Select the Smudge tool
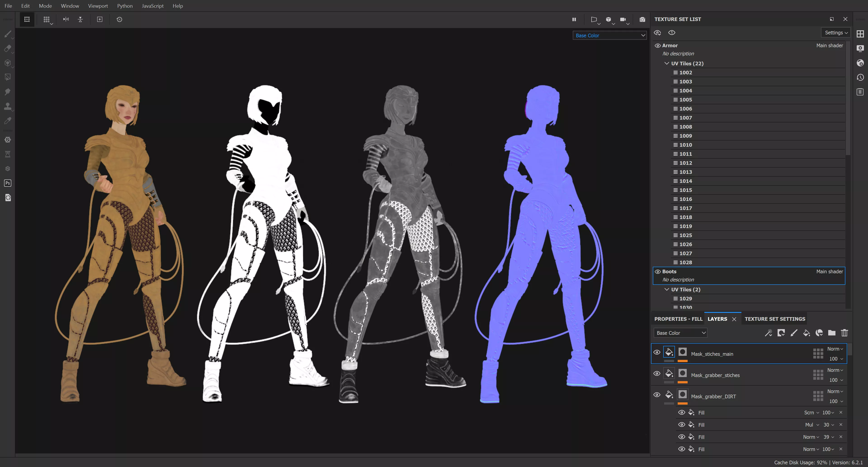Viewport: 868px width, 467px height. pyautogui.click(x=7, y=92)
